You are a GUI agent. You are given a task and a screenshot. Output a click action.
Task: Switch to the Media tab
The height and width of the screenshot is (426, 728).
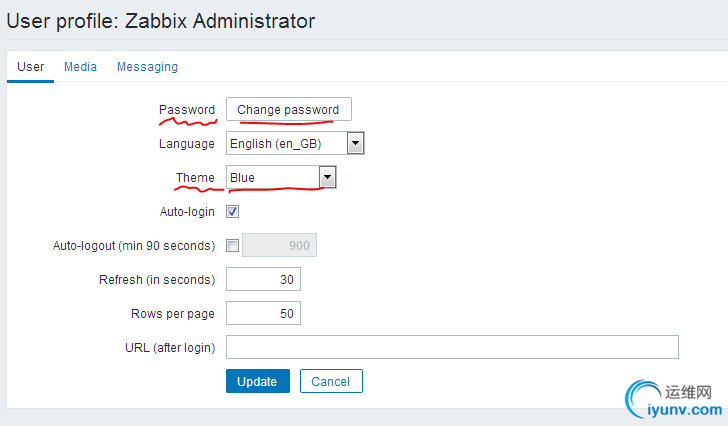pos(80,67)
